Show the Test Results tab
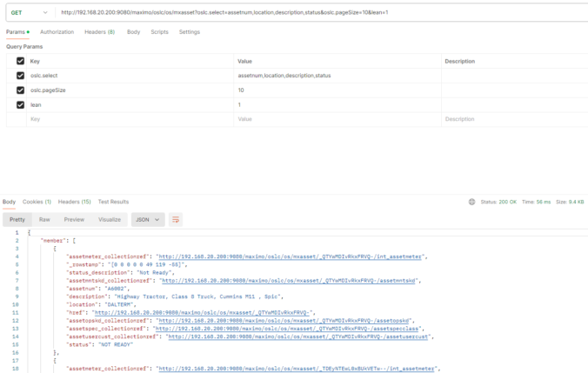The width and height of the screenshot is (588, 373). tap(113, 202)
